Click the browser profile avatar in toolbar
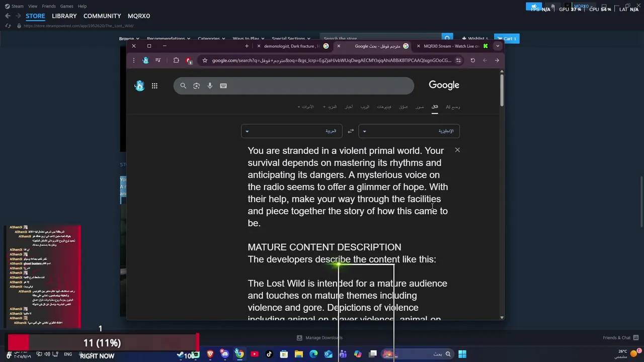Image resolution: width=644 pixels, height=362 pixels. [145, 60]
